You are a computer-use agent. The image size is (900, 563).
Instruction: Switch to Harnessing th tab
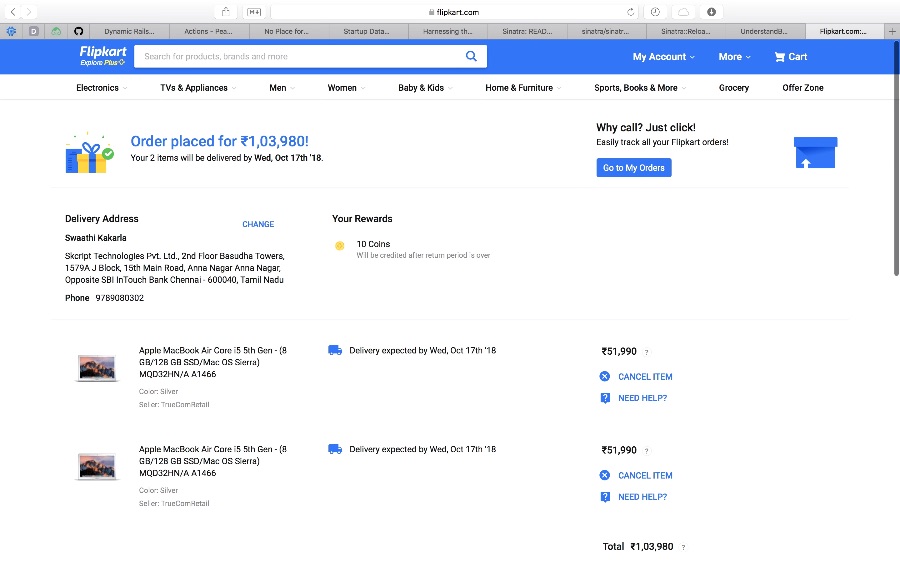pyautogui.click(x=448, y=32)
